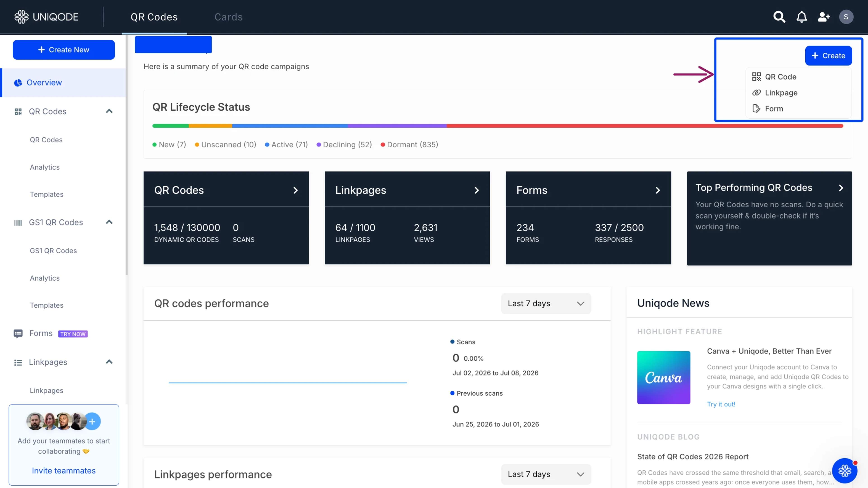The height and width of the screenshot is (488, 868).
Task: Open Linkpages performance Last 7 days dropdown
Action: click(546, 474)
